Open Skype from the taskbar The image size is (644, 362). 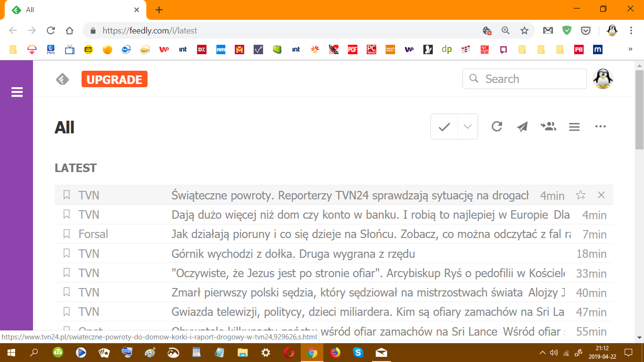[358, 353]
